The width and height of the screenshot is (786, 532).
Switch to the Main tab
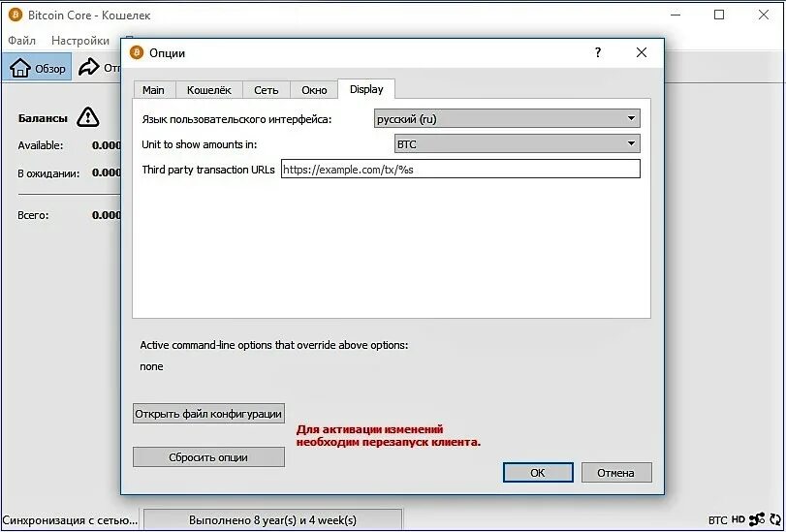pyautogui.click(x=153, y=90)
